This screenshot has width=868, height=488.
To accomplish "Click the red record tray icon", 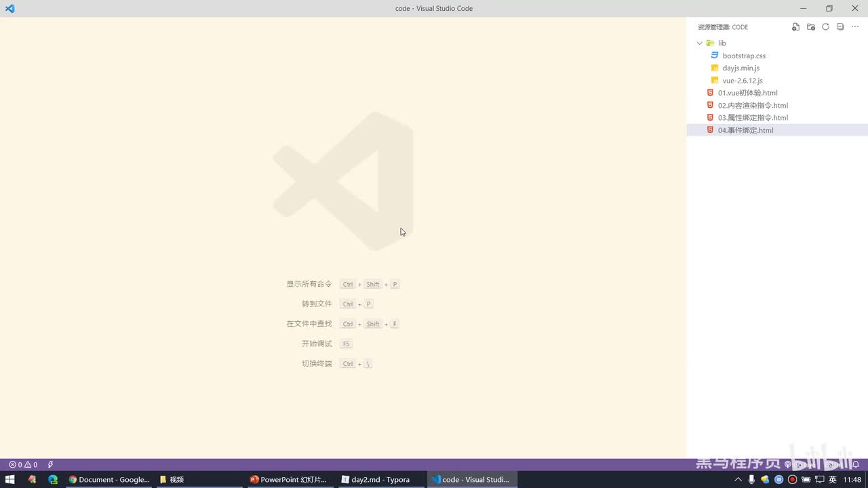I will coord(792,479).
